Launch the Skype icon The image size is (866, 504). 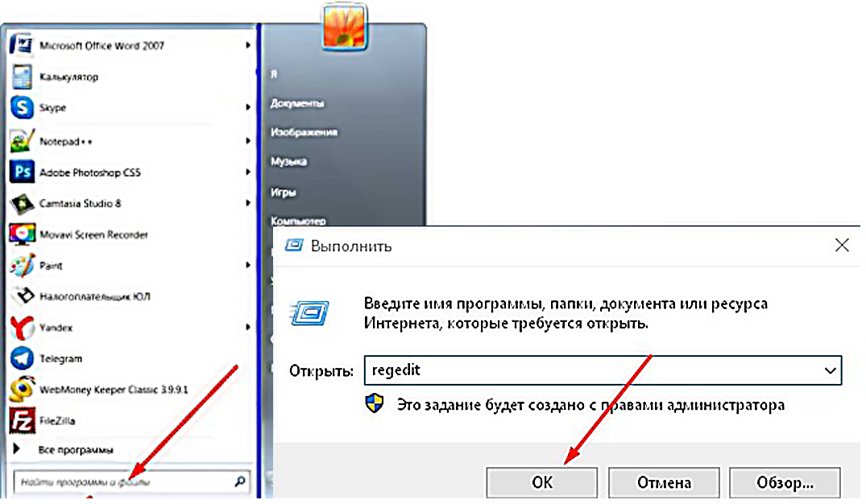click(x=22, y=107)
